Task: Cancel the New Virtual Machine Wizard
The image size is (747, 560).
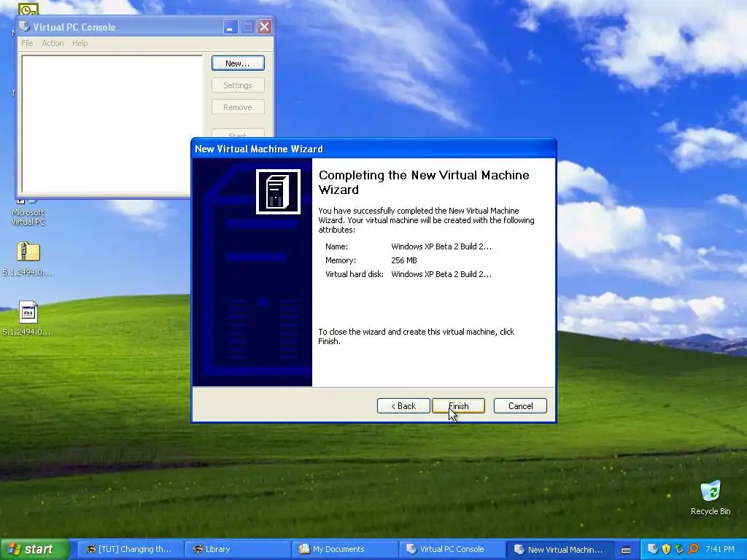Action: point(520,405)
